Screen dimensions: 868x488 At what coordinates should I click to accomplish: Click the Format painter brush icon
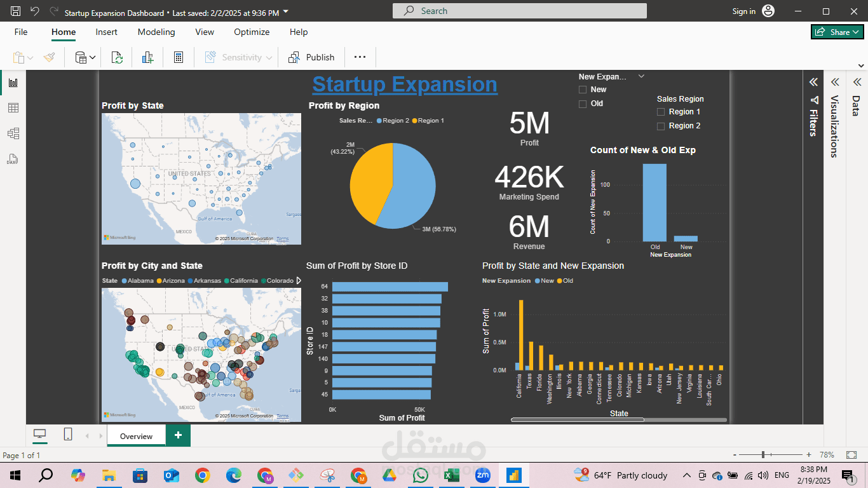click(50, 57)
